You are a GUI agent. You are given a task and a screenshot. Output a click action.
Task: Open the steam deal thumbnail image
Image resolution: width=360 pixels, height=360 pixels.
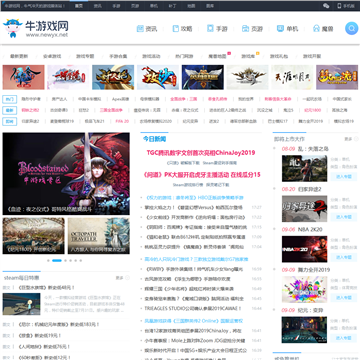pyautogui.click(x=21, y=304)
